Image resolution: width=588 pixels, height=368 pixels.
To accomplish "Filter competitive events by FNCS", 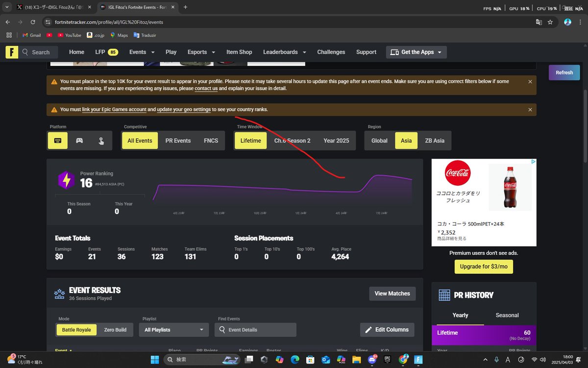I will (211, 141).
